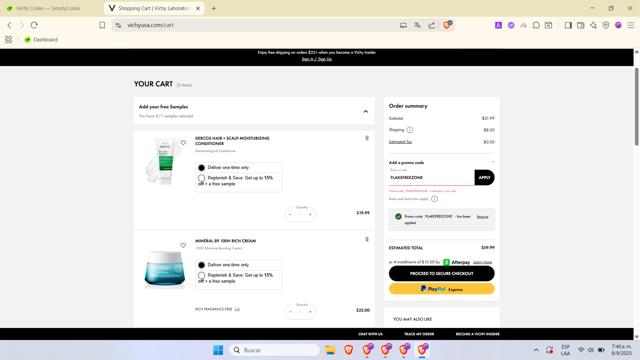Click the page vertical scrollbar thumb
This screenshot has width=640, height=360.
coord(636,106)
